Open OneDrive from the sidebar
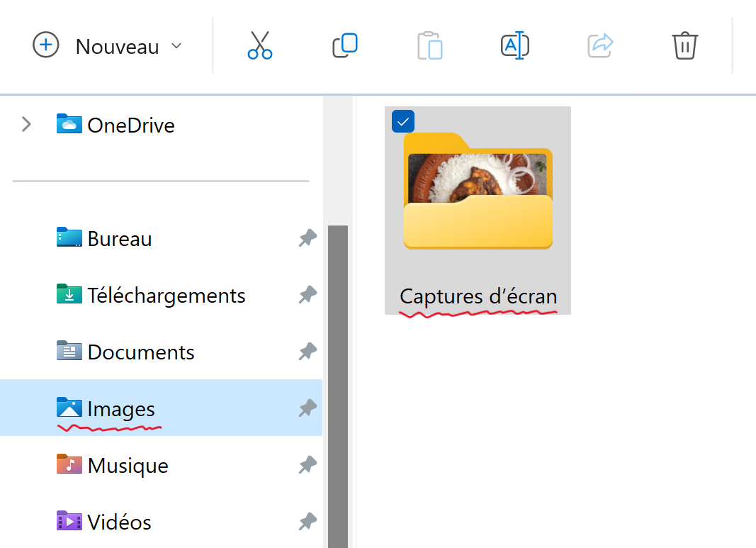756x548 pixels. click(x=130, y=125)
